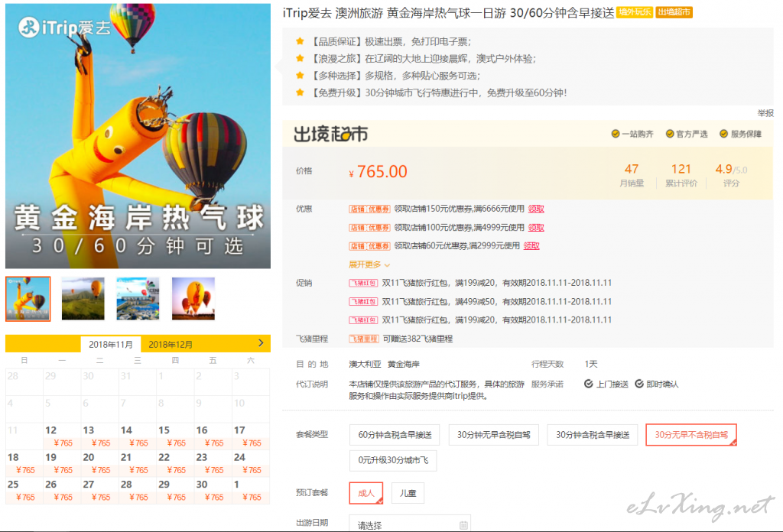This screenshot has width=783, height=532.
Task: Claim the 60元 store coupon via 领取
Action: click(531, 246)
